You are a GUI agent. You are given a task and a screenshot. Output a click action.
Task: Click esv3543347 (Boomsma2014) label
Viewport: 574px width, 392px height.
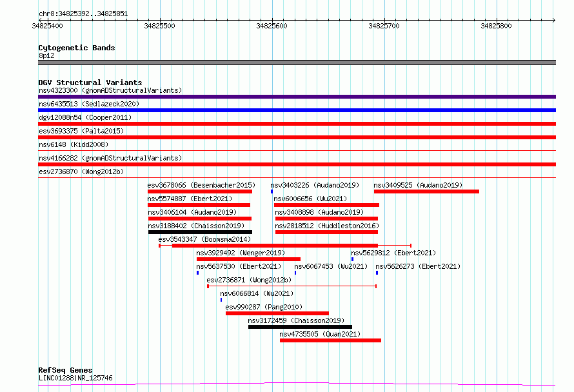(204, 239)
